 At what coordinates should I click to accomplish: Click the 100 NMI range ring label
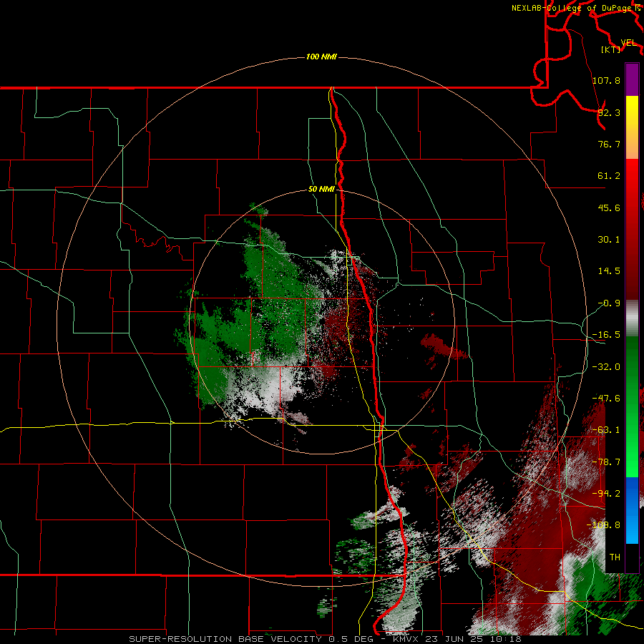point(321,57)
